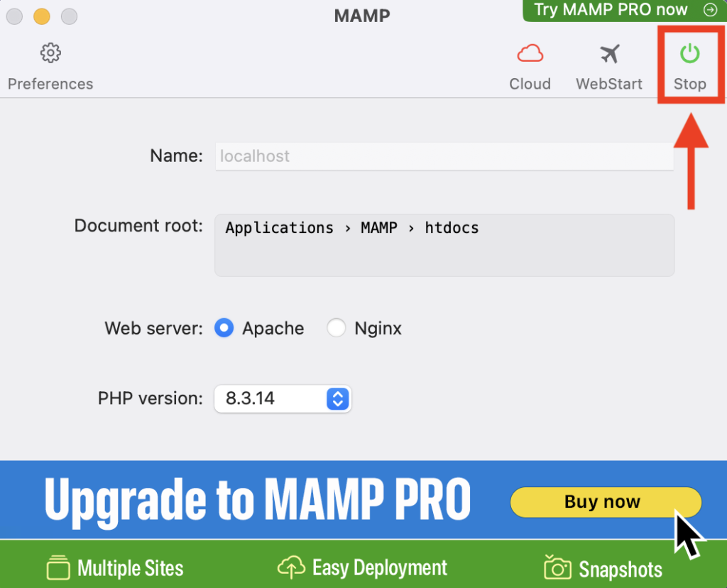Click MAMP folder in document root path
The image size is (727, 588).
(379, 228)
